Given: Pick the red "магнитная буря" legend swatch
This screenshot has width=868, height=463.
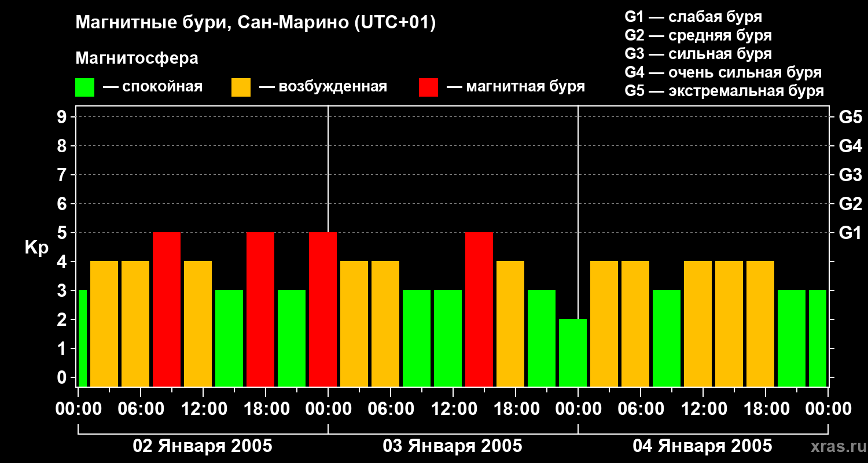Looking at the screenshot, I should [x=428, y=87].
